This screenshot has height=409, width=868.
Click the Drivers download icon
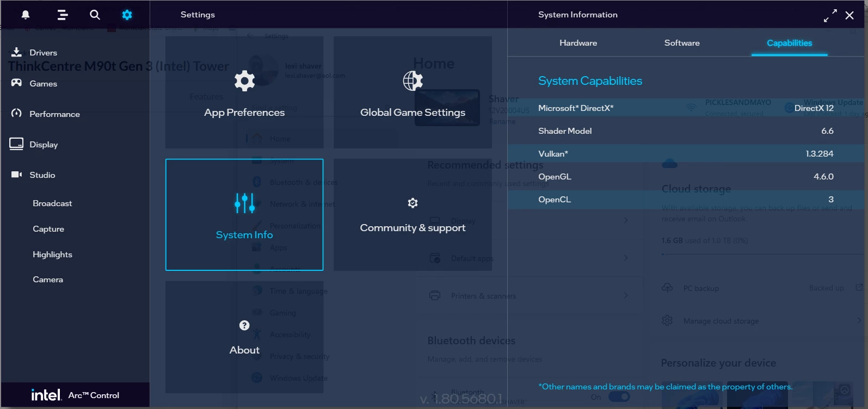click(x=17, y=52)
